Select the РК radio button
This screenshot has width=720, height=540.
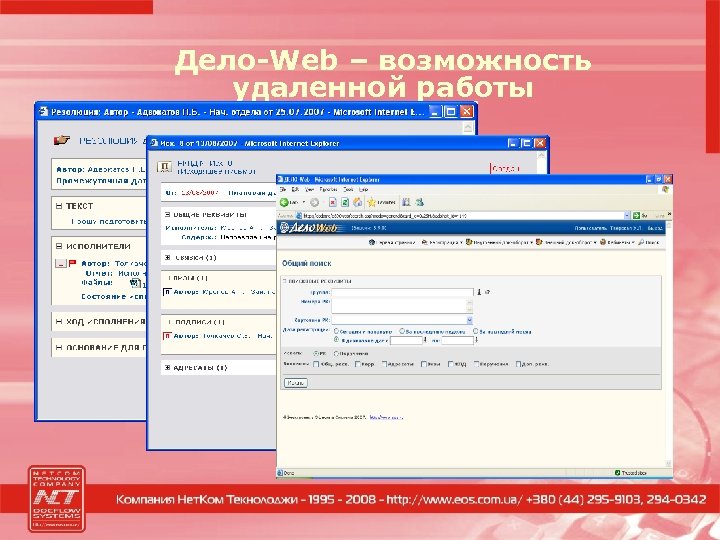(x=316, y=354)
